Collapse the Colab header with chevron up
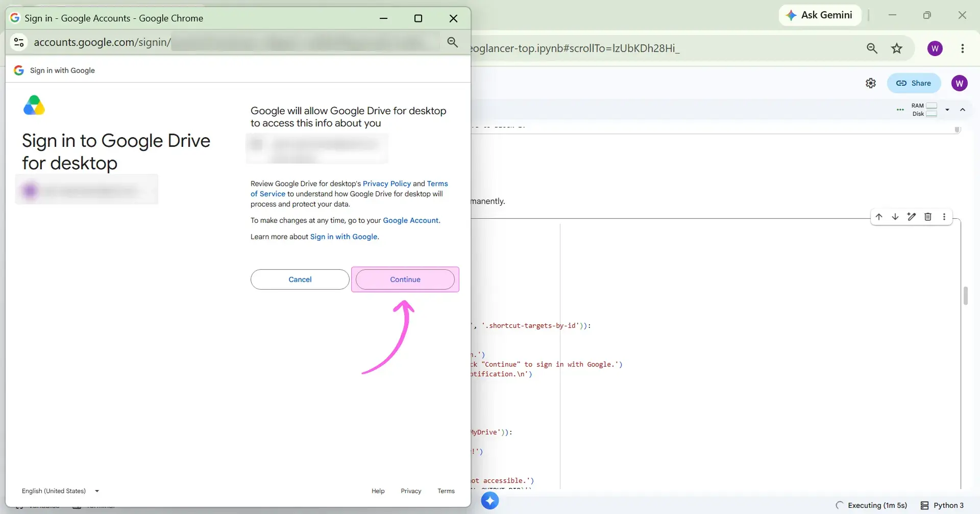The height and width of the screenshot is (514, 980). point(963,110)
